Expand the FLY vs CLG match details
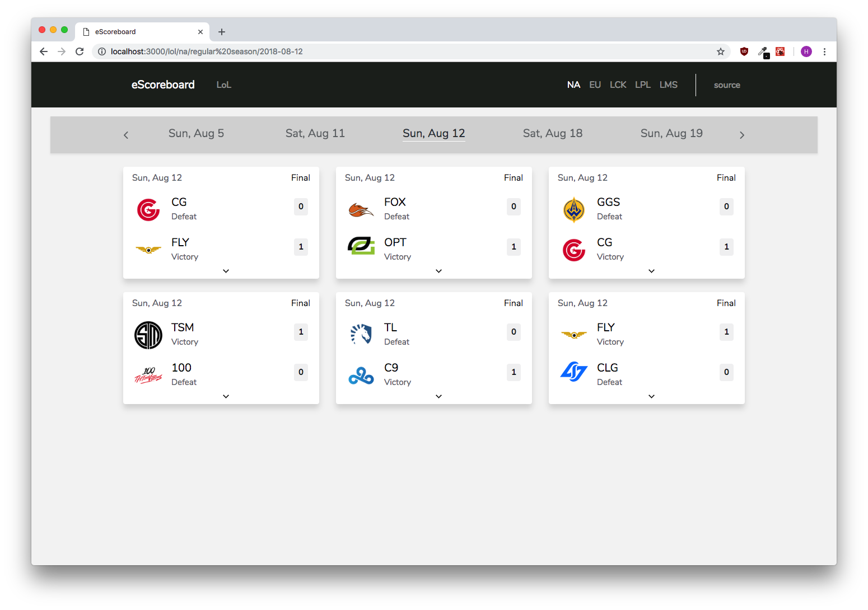The image size is (868, 610). (652, 396)
